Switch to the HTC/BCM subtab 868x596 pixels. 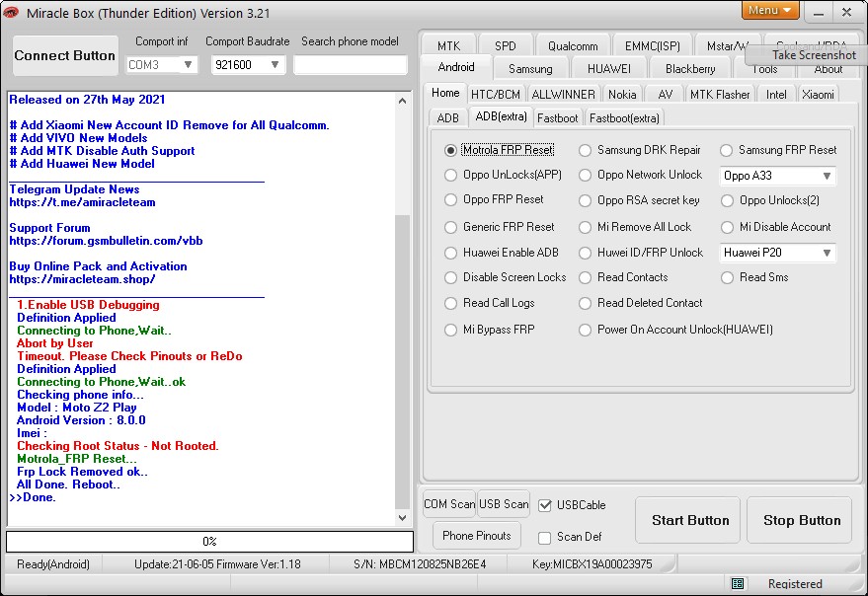click(496, 94)
